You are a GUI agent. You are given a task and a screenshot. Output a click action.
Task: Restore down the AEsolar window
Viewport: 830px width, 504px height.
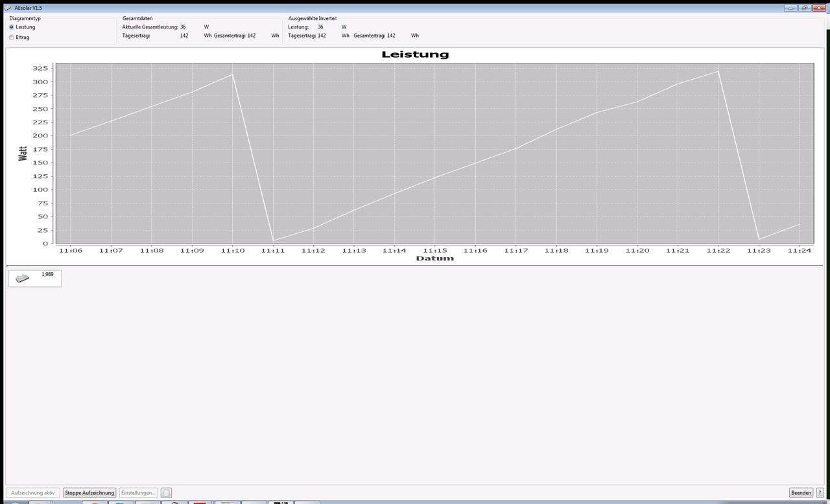click(805, 8)
